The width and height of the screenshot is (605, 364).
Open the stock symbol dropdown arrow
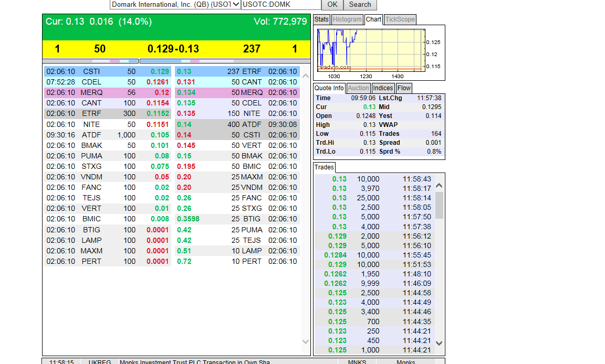pyautogui.click(x=236, y=5)
